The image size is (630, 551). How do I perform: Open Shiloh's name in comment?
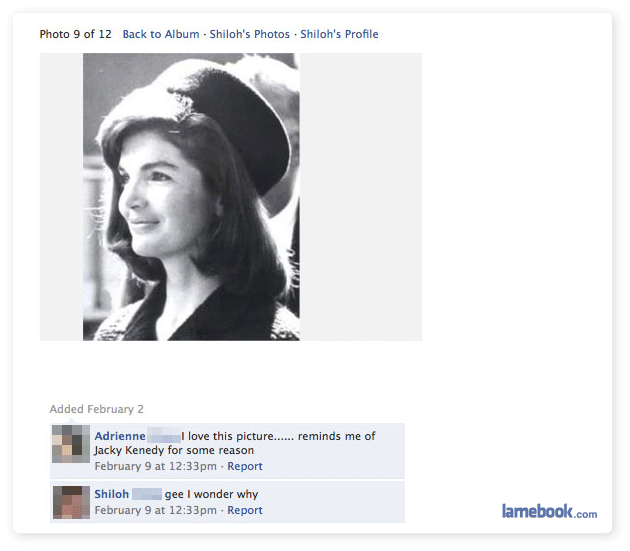click(x=112, y=494)
